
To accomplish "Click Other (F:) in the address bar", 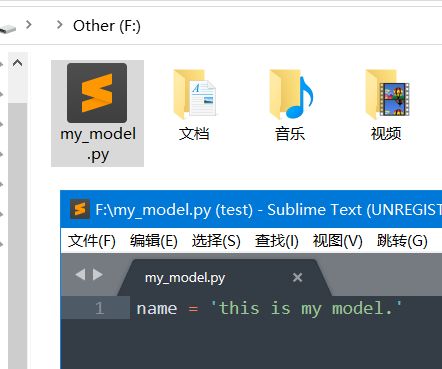I will click(x=107, y=26).
